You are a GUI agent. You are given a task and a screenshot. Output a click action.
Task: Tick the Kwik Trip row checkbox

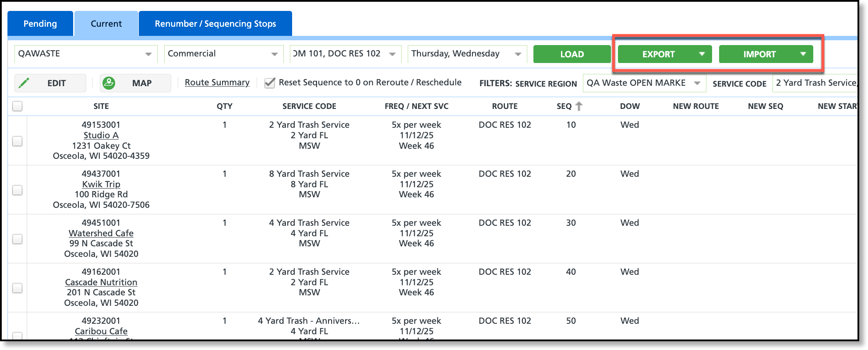18,190
